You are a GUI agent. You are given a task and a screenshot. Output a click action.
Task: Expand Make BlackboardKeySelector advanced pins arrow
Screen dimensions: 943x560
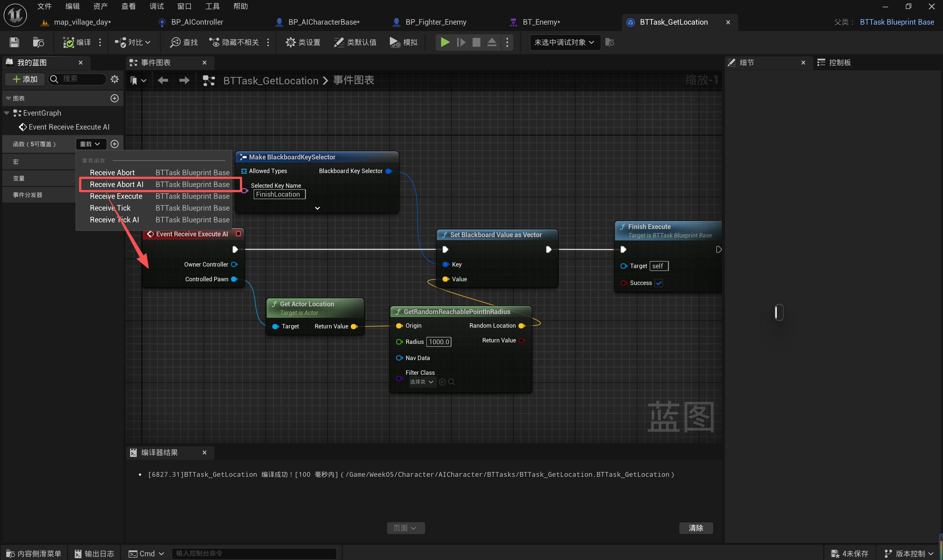tap(317, 208)
